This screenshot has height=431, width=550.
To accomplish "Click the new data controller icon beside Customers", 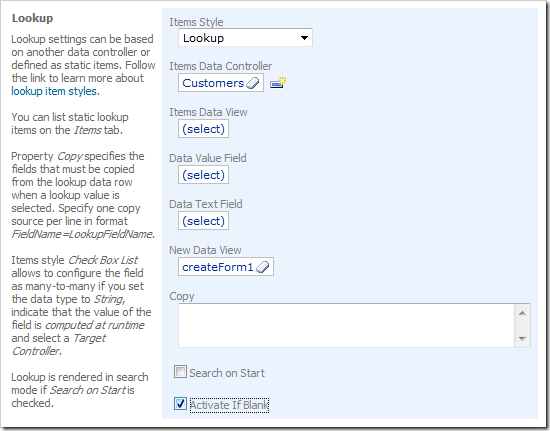I will point(278,83).
